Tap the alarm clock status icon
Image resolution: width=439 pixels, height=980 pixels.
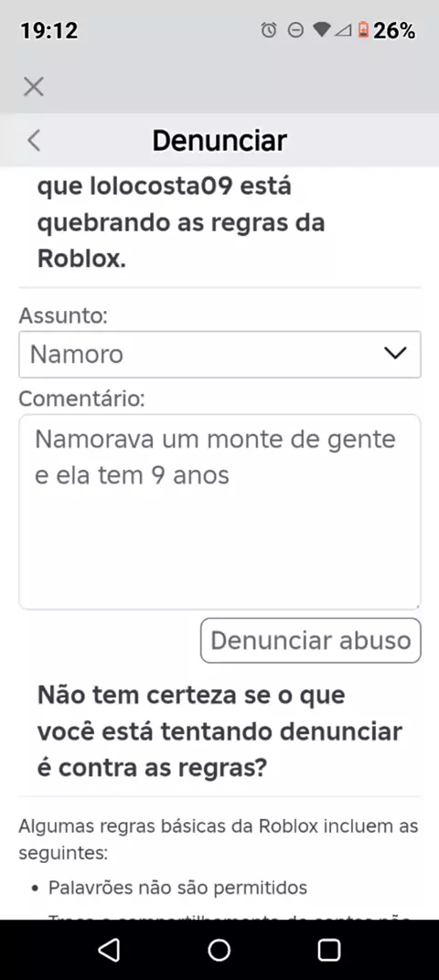(269, 30)
